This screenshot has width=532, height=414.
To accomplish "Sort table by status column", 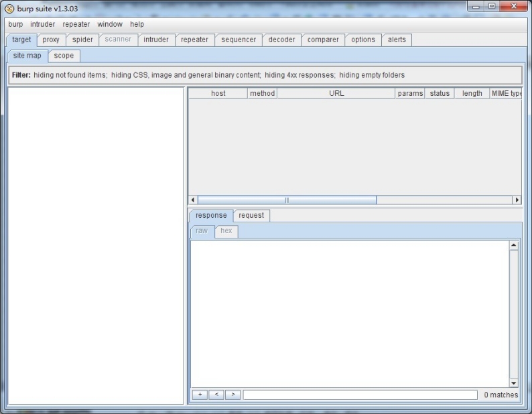I will (440, 93).
